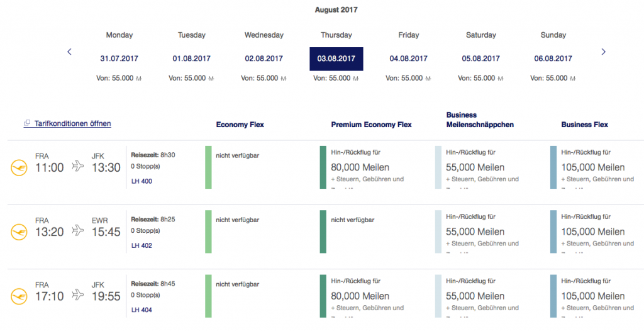644x331 pixels.
Task: Select the highlighted Thursday 03.08.2017 date
Action: pos(336,59)
